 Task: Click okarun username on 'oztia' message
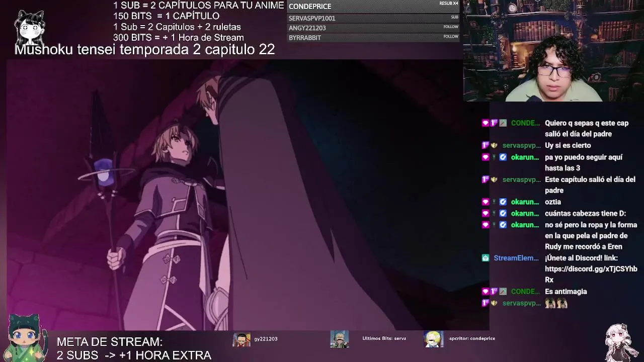[x=525, y=202]
